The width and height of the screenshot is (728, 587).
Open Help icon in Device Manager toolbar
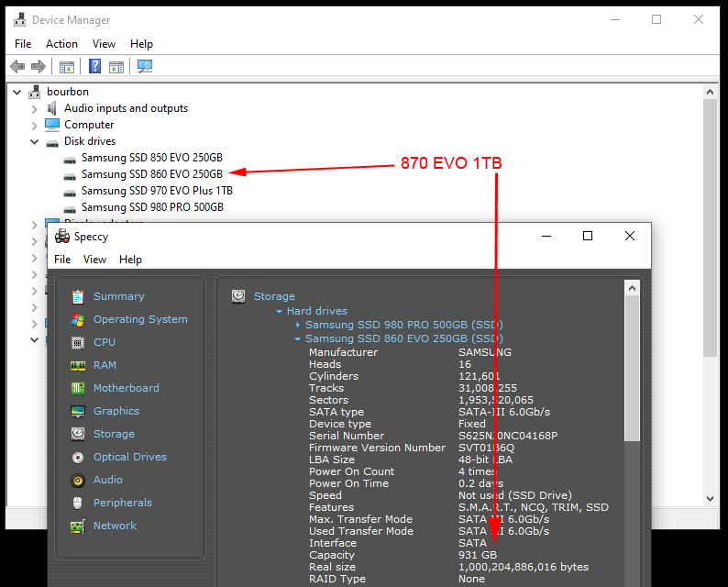[x=94, y=66]
